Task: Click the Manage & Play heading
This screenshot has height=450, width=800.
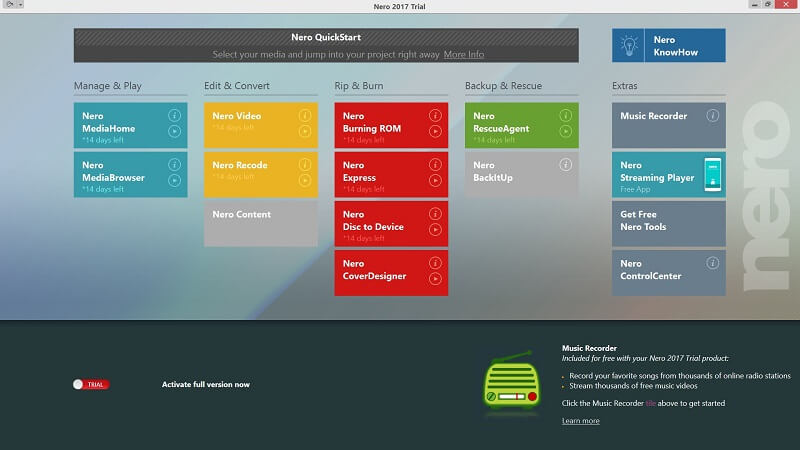Action: (108, 86)
